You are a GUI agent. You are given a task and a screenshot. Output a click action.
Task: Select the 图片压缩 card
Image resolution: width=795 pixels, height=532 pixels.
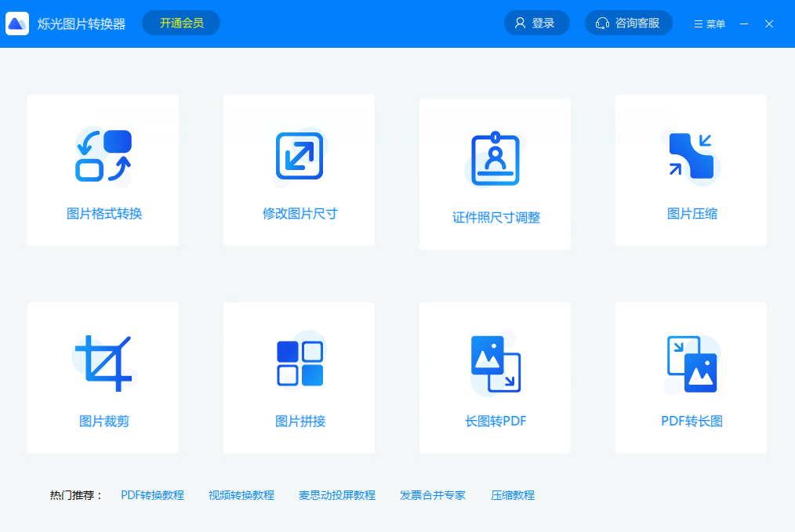click(690, 170)
